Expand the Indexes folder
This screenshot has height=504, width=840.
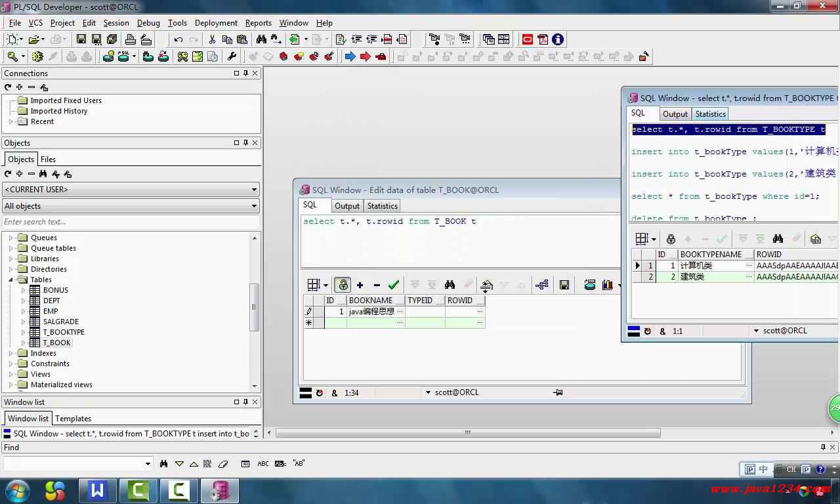click(11, 353)
